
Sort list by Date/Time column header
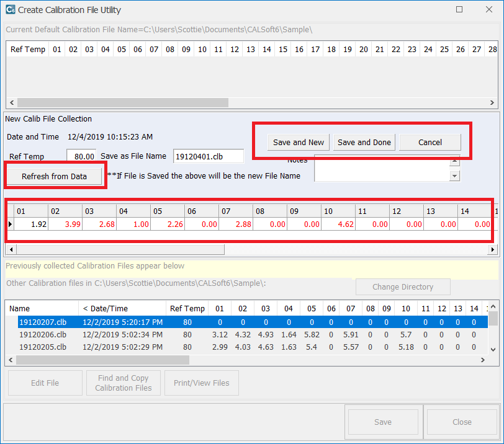point(122,309)
